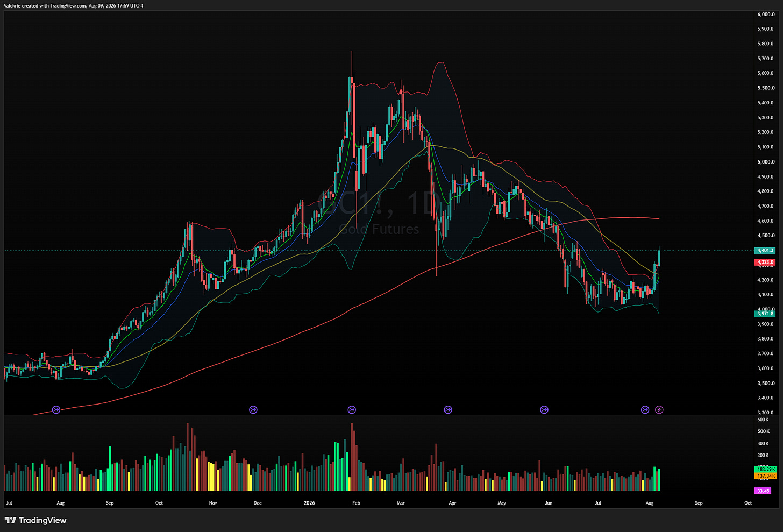
Task: Click the magenta 33.45 indicator label
Action: click(763, 491)
